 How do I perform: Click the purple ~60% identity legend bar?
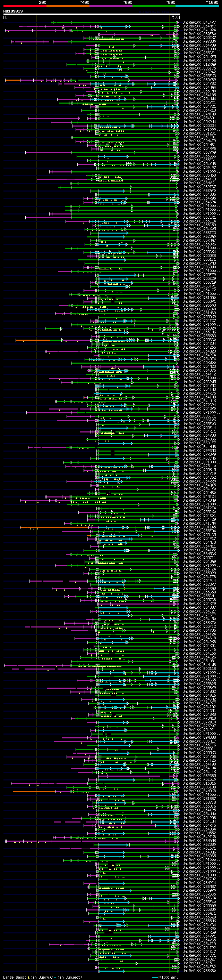pos(111,6)
